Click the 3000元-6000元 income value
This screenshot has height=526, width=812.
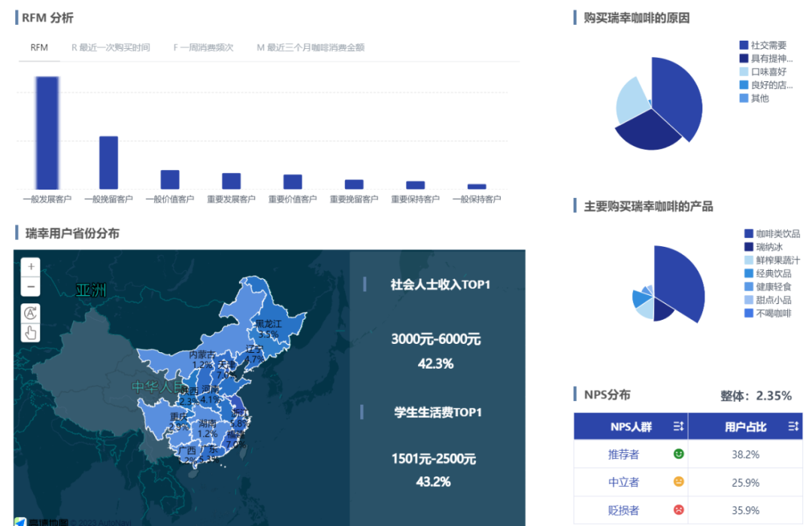435,339
